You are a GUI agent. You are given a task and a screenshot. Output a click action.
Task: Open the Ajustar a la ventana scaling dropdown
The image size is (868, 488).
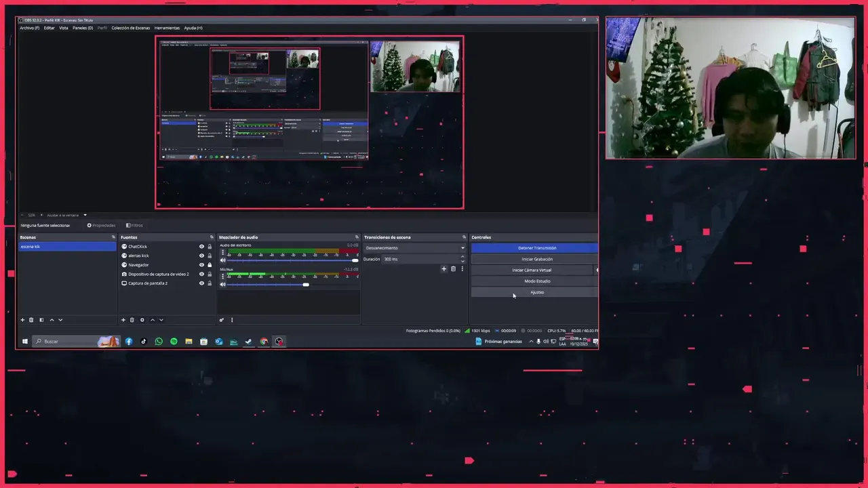click(x=66, y=215)
